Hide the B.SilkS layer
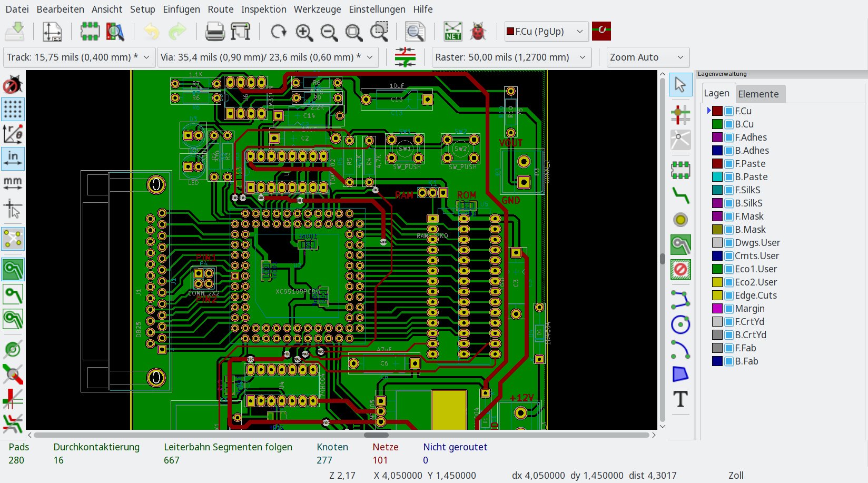The image size is (868, 483). (728, 203)
